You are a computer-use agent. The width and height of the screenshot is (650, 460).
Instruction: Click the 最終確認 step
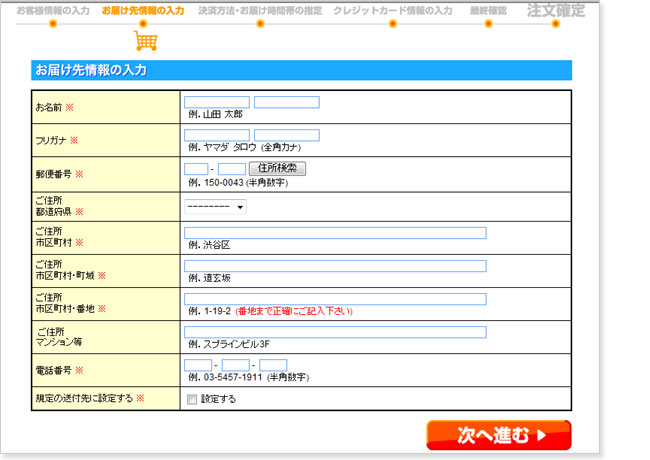click(488, 11)
